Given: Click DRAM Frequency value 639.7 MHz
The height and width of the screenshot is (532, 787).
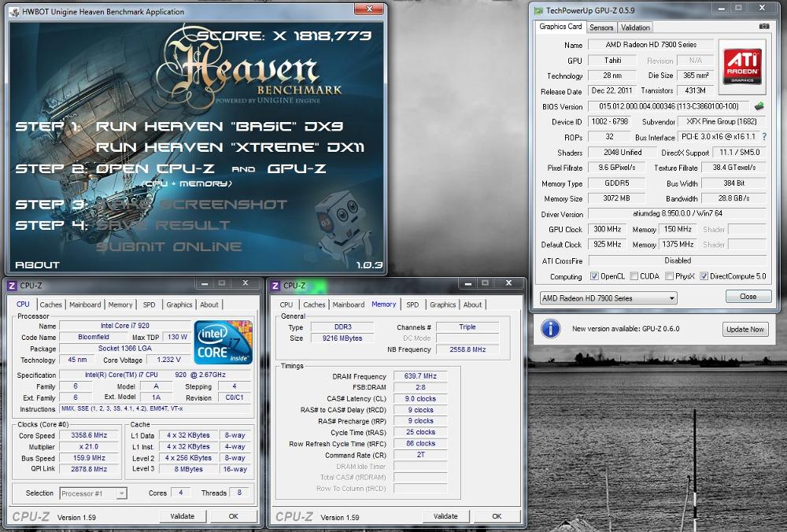Looking at the screenshot, I should point(420,376).
